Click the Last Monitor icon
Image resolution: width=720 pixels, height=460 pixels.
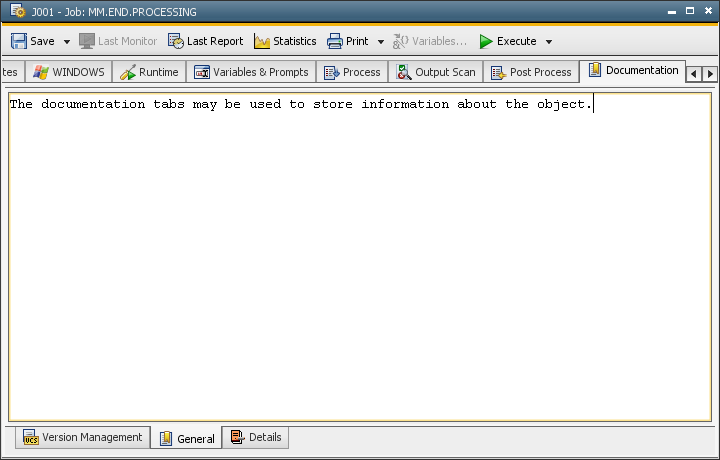[87, 41]
